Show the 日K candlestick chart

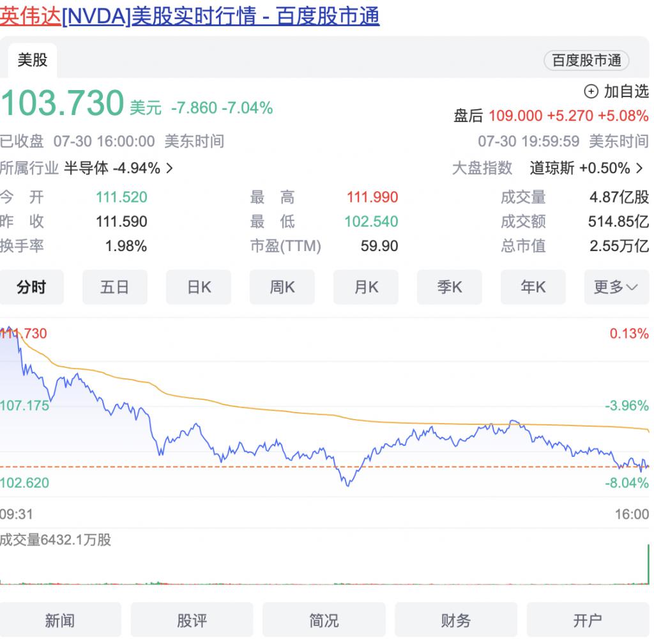click(199, 287)
